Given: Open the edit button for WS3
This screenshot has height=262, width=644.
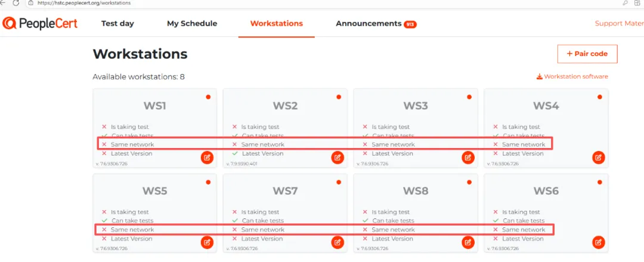Looking at the screenshot, I should coord(468,158).
